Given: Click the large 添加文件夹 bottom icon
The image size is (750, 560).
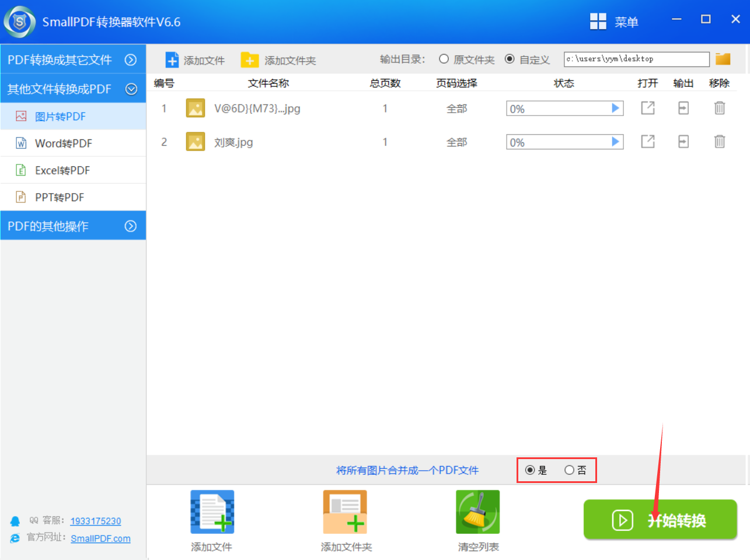Looking at the screenshot, I should (345, 512).
